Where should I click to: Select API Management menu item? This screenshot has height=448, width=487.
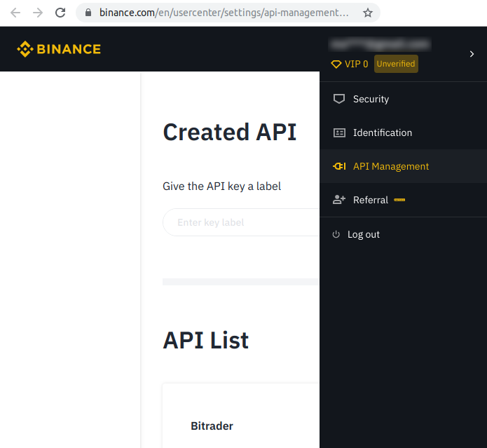point(403,166)
